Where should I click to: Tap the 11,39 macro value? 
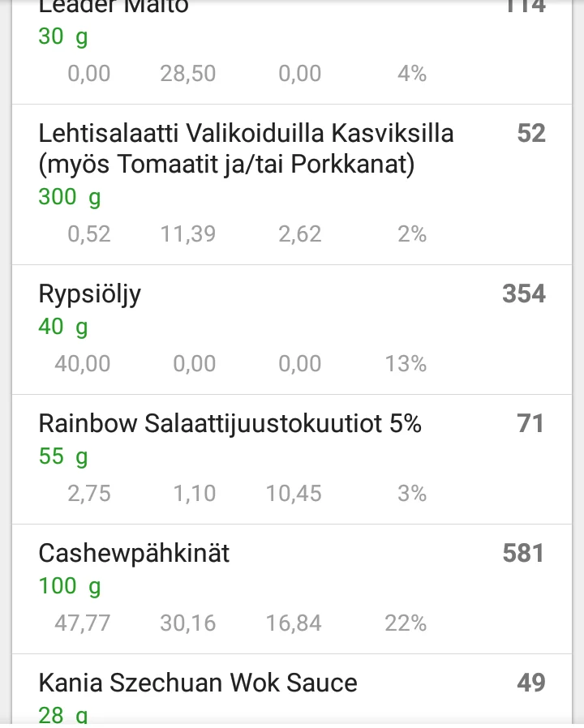(x=188, y=234)
